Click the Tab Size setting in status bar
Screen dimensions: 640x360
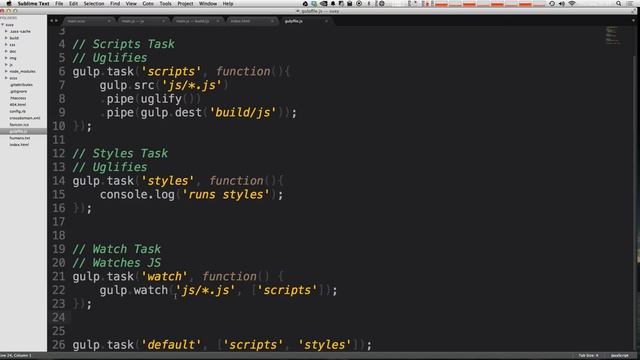pos(588,356)
